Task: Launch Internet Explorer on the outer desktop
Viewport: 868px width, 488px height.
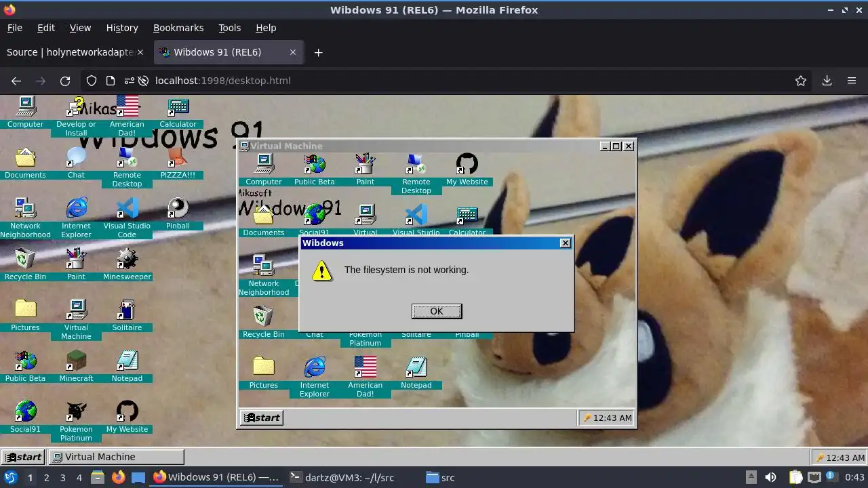Action: [76, 218]
